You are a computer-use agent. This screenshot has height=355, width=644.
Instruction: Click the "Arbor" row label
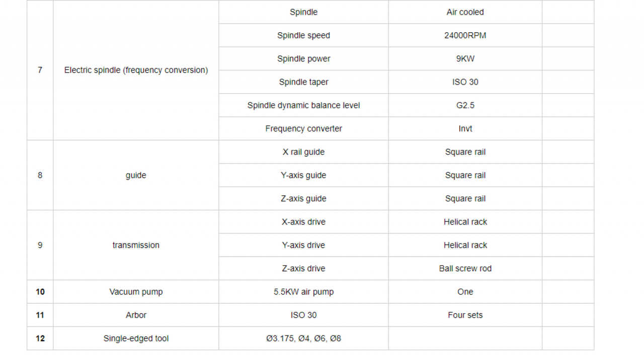pyautogui.click(x=136, y=315)
